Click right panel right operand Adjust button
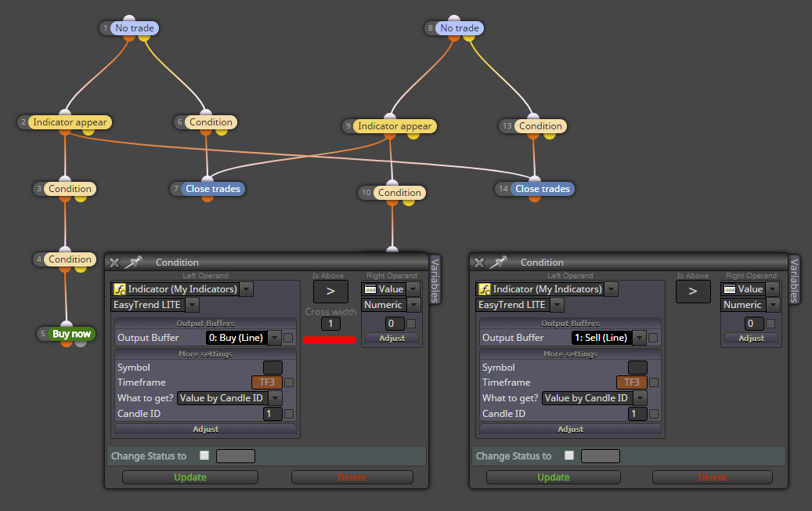This screenshot has width=812, height=511. click(x=752, y=338)
